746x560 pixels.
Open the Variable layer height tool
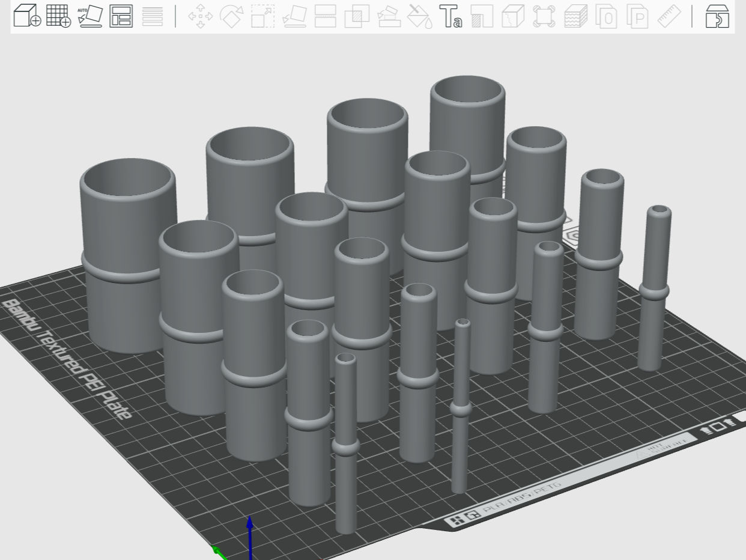153,16
